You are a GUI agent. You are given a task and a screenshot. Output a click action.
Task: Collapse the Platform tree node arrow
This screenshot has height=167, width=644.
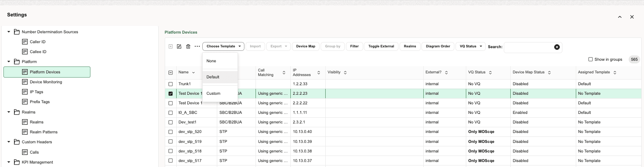9,62
